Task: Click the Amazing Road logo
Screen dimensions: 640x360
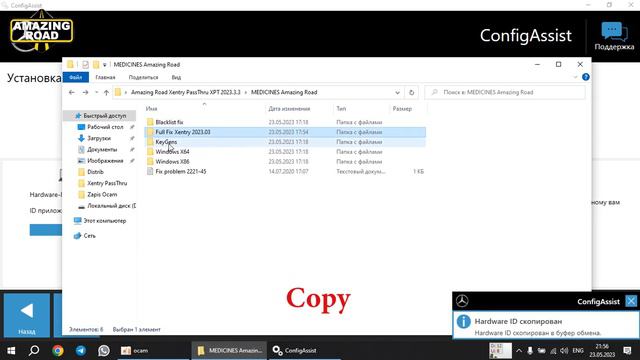Action: point(41,32)
